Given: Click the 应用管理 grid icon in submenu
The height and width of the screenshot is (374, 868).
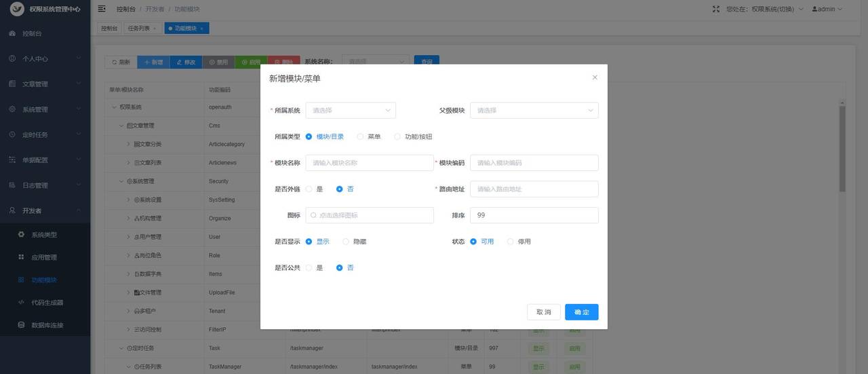Looking at the screenshot, I should click(x=21, y=257).
